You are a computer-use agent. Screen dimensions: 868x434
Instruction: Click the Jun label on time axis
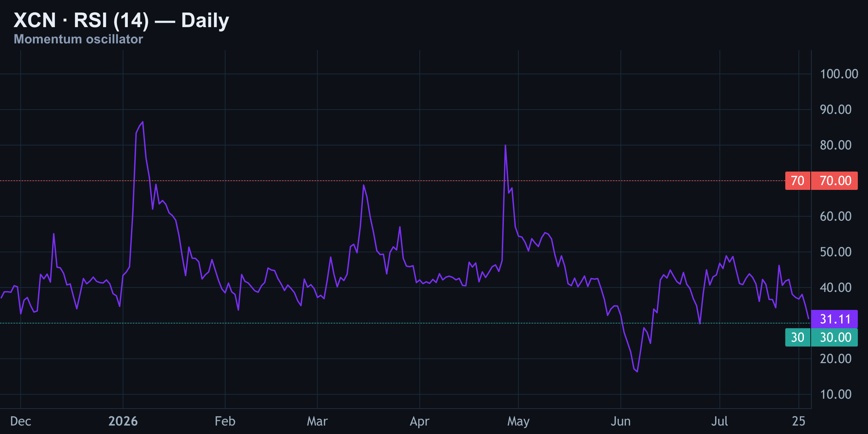621,421
